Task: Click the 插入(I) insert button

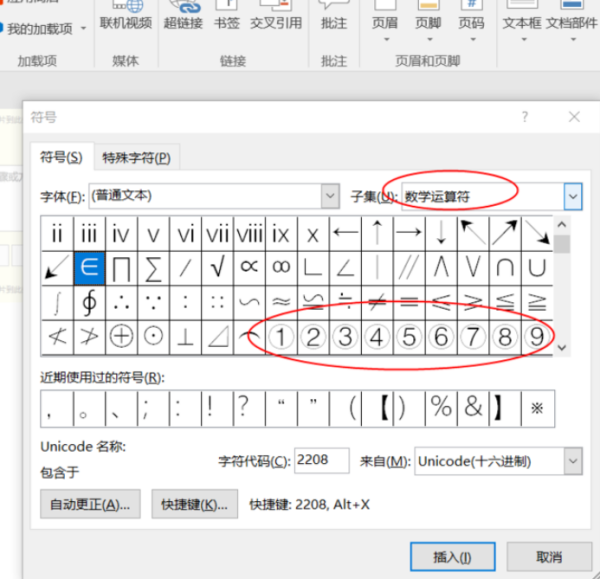Action: coord(453,557)
